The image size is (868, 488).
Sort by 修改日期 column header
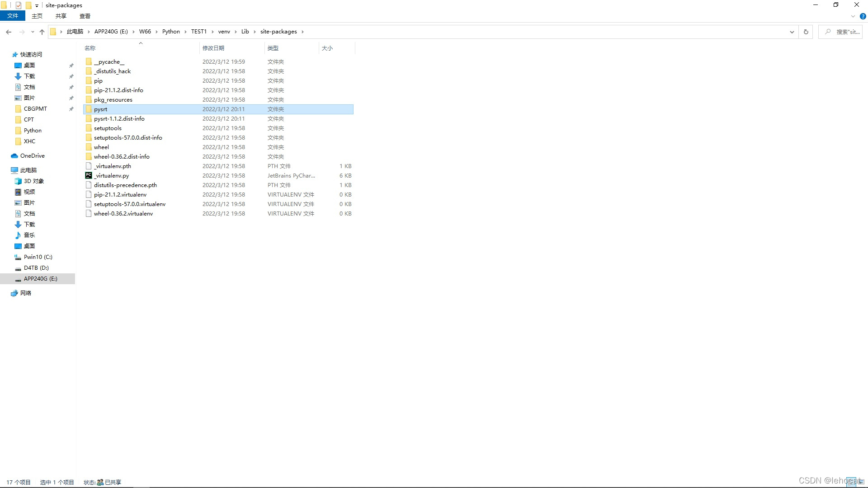(231, 48)
